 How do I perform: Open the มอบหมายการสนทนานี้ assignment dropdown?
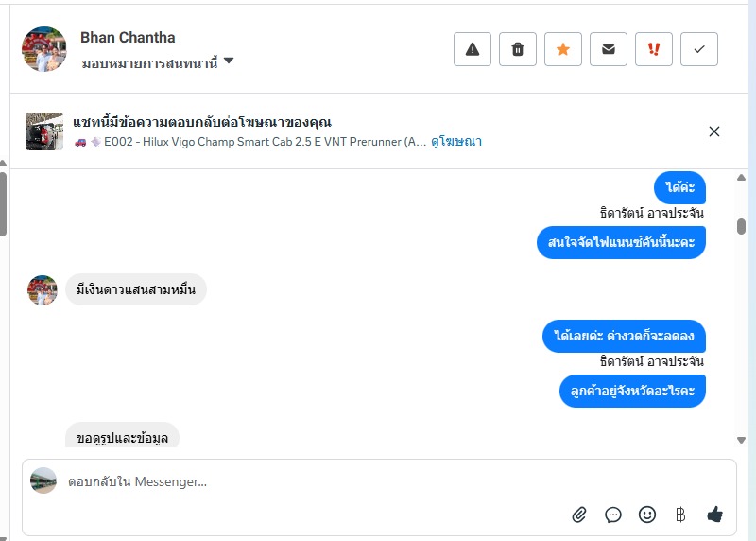[158, 62]
